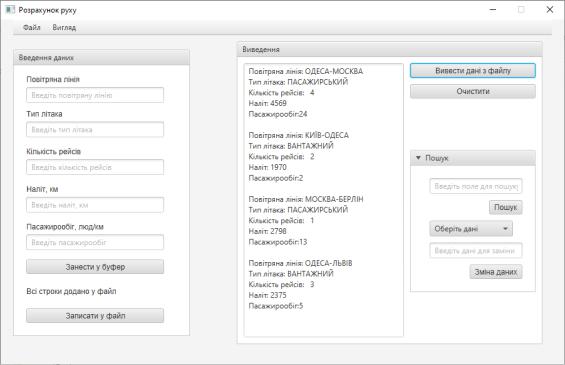Image resolution: width=565 pixels, height=365 pixels.
Task: Click Вивести дані з файлу button
Action: coord(473,71)
